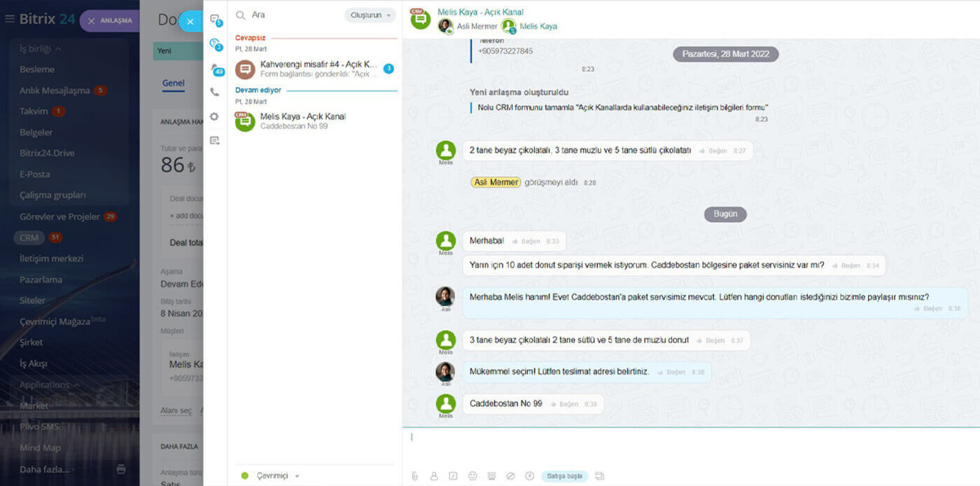Screen dimensions: 980x486
Task: Like the '3 tane beyaz çikolatalı' message
Action: click(x=710, y=340)
